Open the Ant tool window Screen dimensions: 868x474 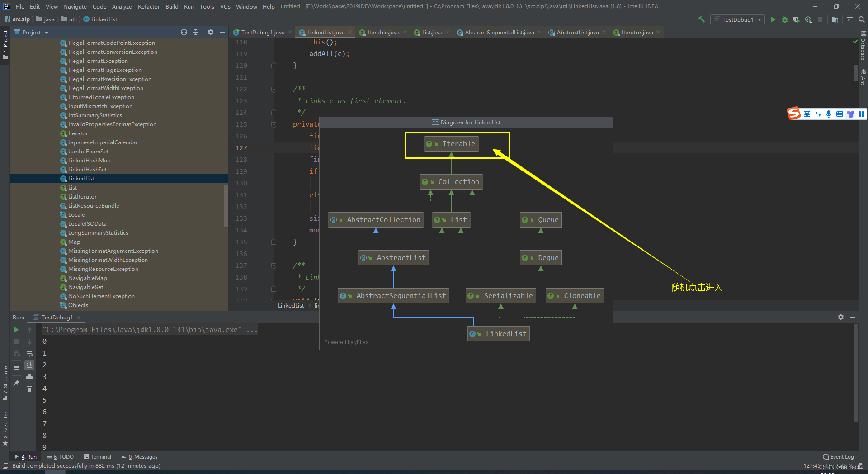863,77
